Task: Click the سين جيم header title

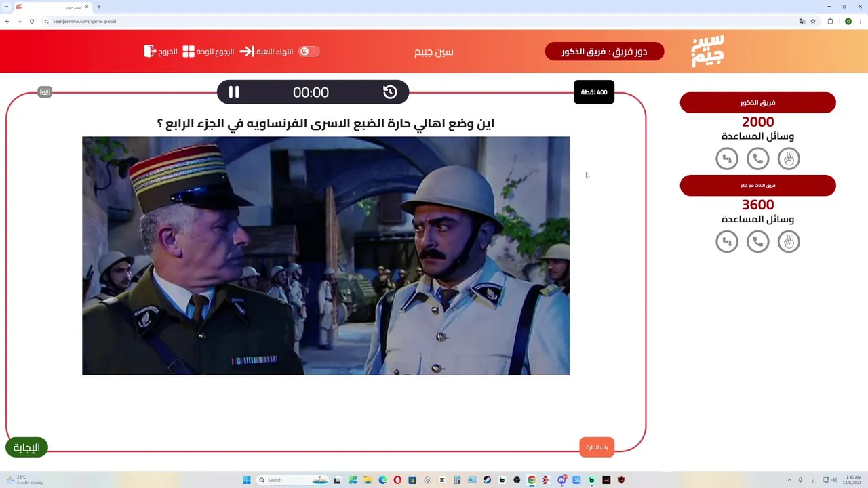Action: [434, 52]
